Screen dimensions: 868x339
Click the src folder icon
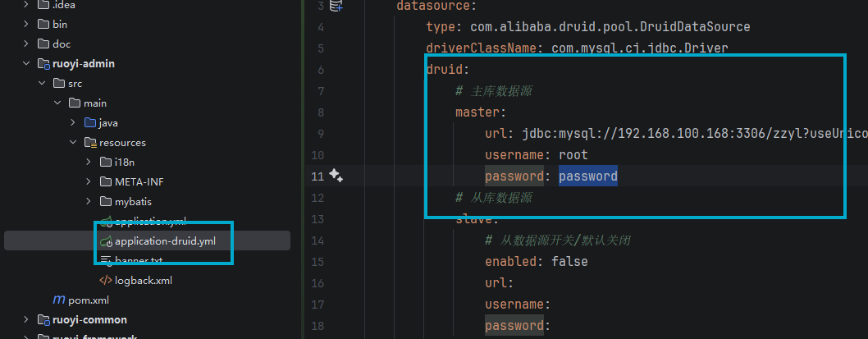[x=59, y=84]
